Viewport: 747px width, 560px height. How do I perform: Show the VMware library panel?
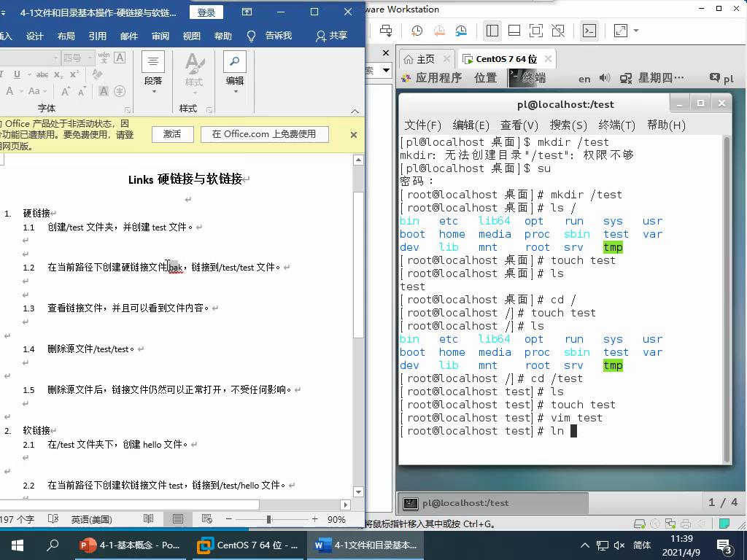pyautogui.click(x=492, y=31)
